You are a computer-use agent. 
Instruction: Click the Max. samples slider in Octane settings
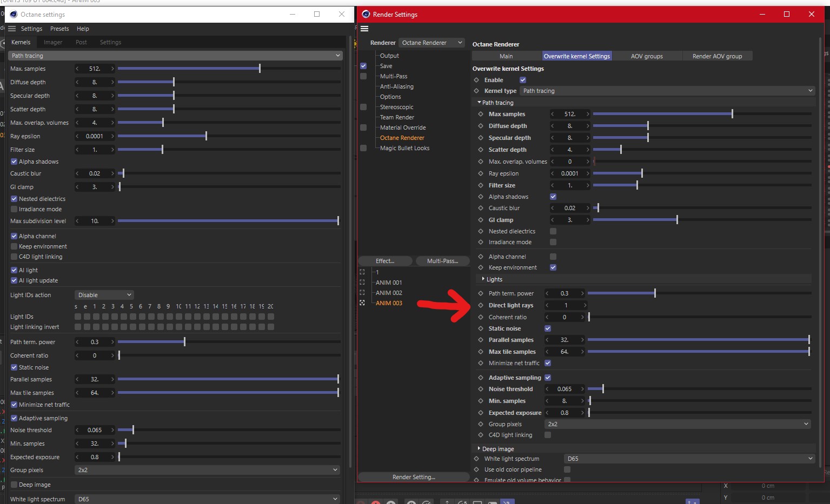tap(229, 69)
